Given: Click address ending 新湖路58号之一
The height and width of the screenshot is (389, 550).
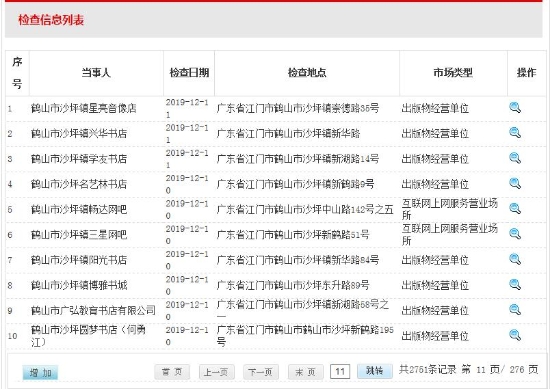Looking at the screenshot, I should click(303, 310).
